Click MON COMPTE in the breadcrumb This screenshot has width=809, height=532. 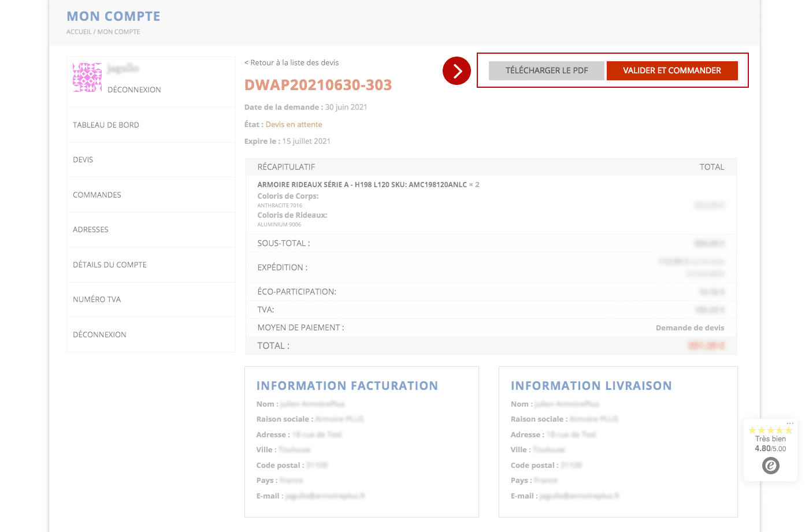pyautogui.click(x=118, y=32)
